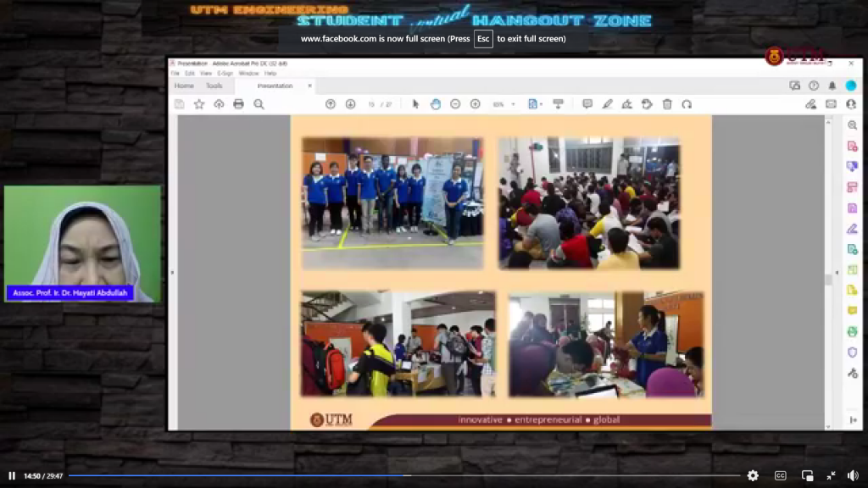Open the Tools tab
Image resolution: width=868 pixels, height=488 pixels.
click(x=214, y=86)
